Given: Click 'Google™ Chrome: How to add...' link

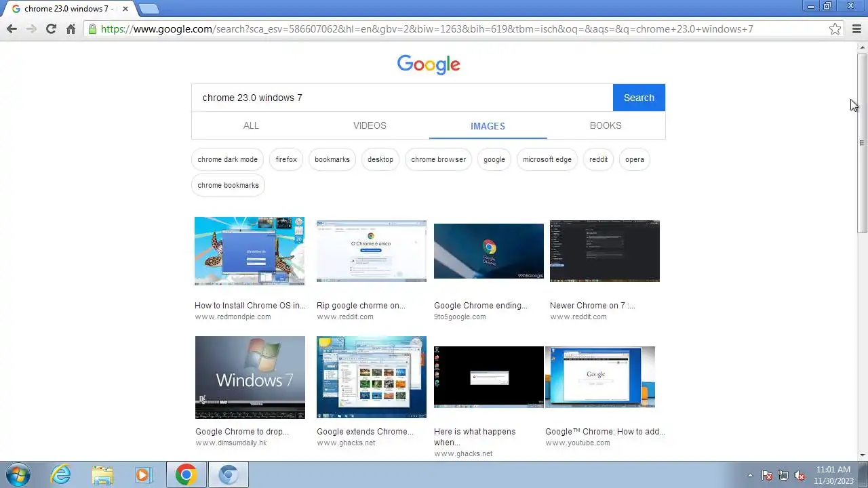Looking at the screenshot, I should point(605,432).
